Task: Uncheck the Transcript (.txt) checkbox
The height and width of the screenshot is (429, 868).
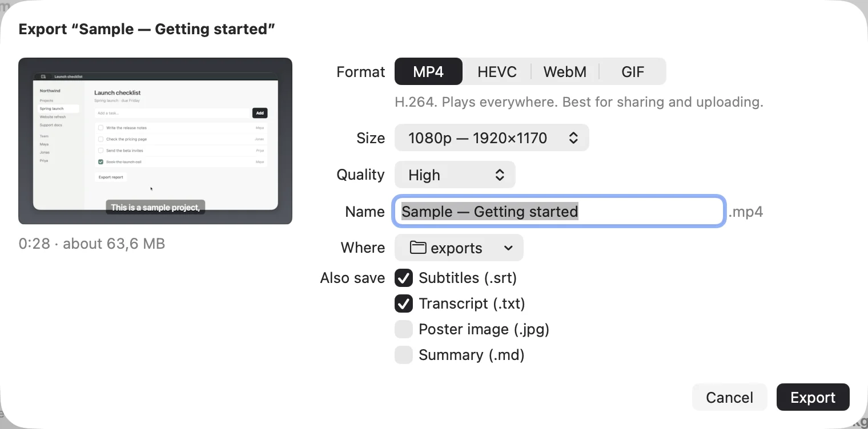Action: pos(404,303)
